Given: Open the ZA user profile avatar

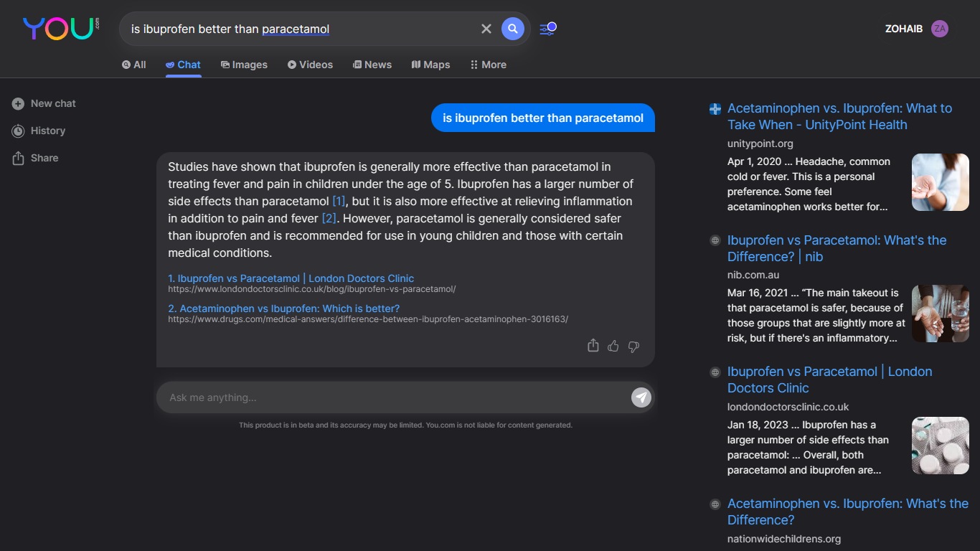Looking at the screenshot, I should click(939, 29).
